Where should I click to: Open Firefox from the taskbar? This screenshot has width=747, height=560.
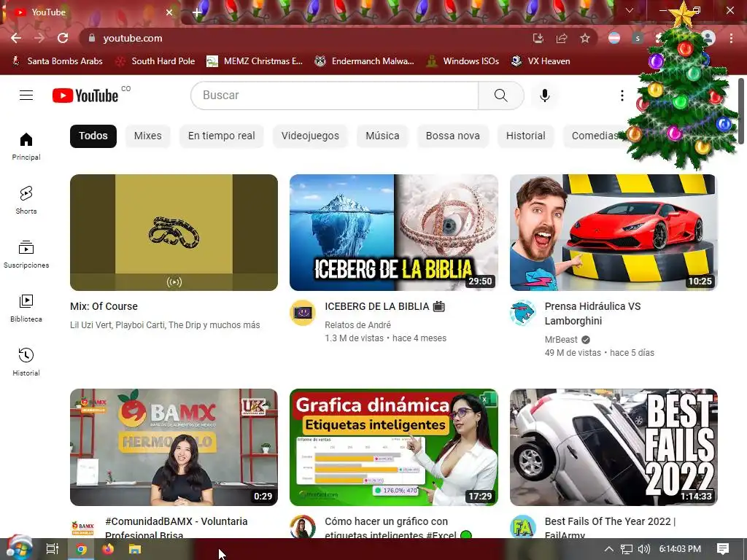108,549
